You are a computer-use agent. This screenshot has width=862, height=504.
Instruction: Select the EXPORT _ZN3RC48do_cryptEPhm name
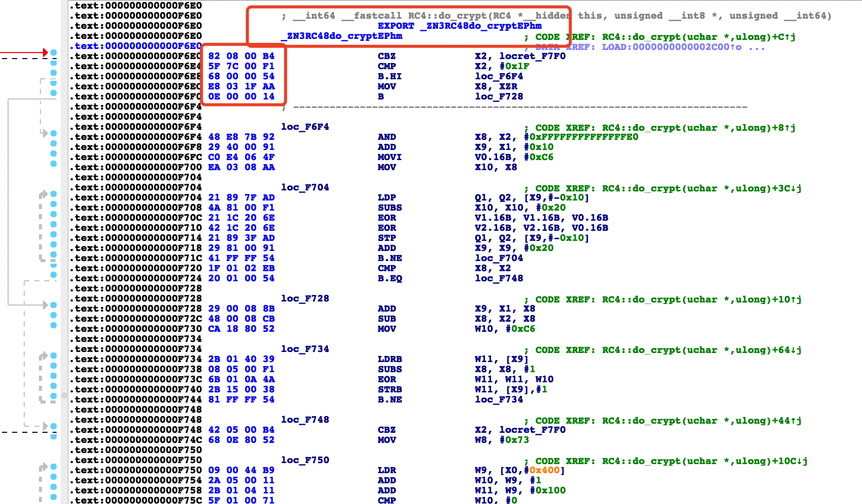click(x=459, y=26)
